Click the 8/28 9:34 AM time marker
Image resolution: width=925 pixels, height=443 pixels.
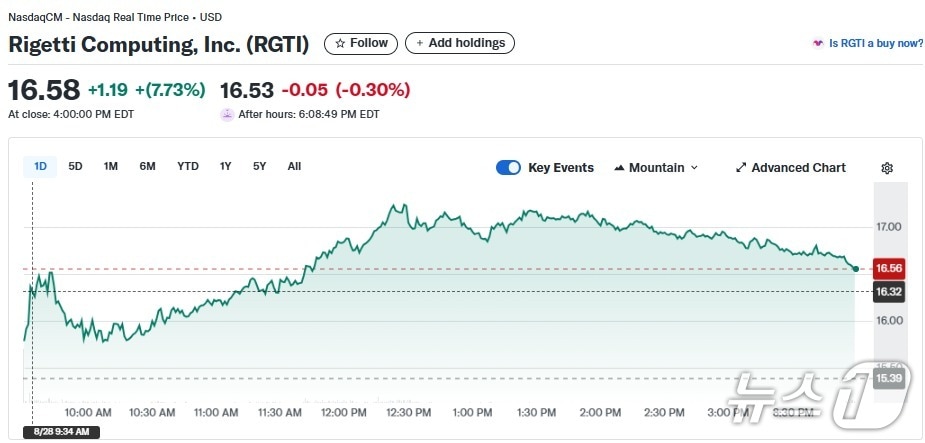[x=61, y=432]
